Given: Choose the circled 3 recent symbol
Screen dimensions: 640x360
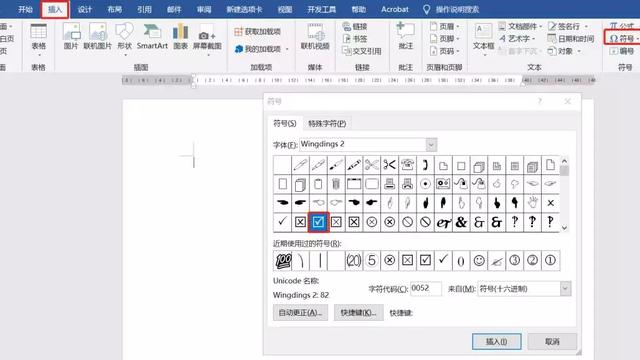Looking at the screenshot, I should pos(514,260).
